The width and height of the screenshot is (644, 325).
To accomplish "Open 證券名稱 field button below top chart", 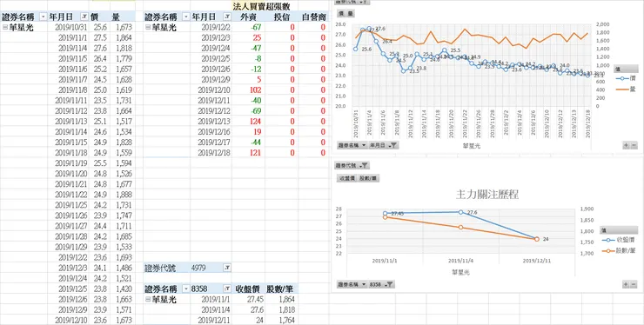I will [352, 145].
